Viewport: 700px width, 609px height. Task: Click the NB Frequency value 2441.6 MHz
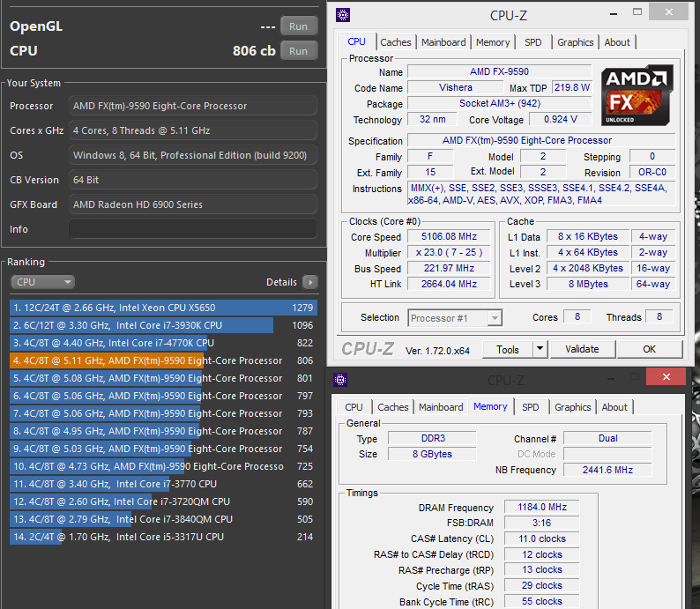(607, 470)
